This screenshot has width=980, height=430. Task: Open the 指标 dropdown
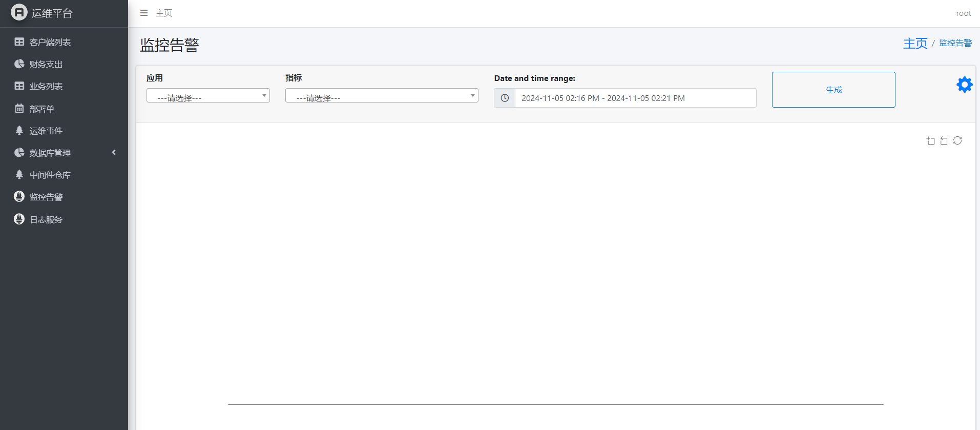coord(382,95)
